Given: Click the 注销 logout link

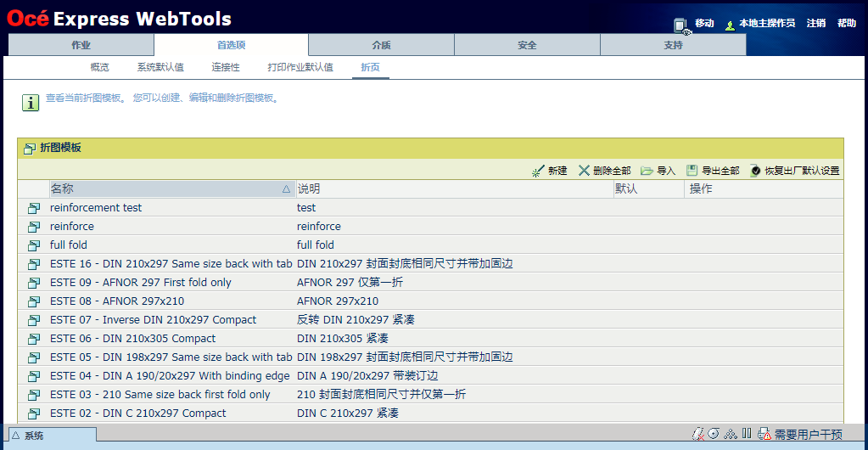Looking at the screenshot, I should point(816,23).
